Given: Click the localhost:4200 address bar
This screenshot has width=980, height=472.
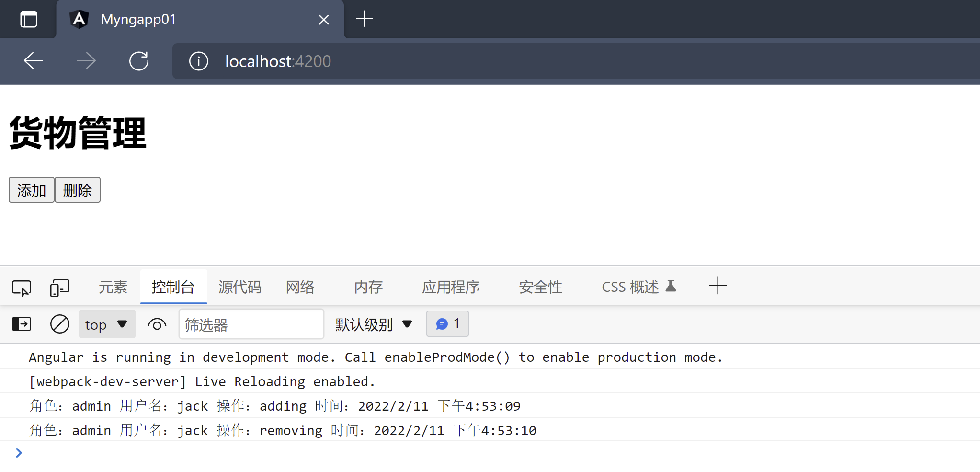Looking at the screenshot, I should coord(576,61).
